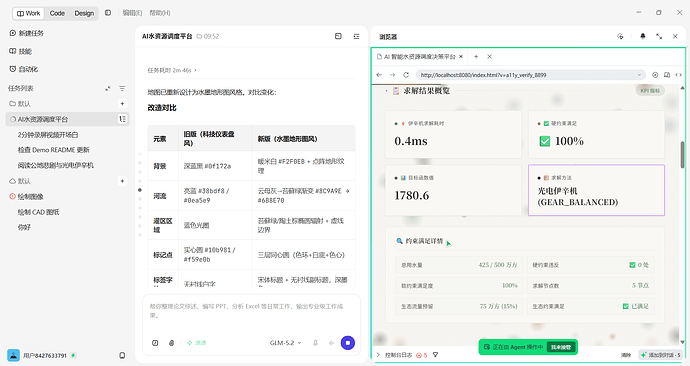The image size is (690, 366).
Task: Focus the chat message input field
Action: 251,311
